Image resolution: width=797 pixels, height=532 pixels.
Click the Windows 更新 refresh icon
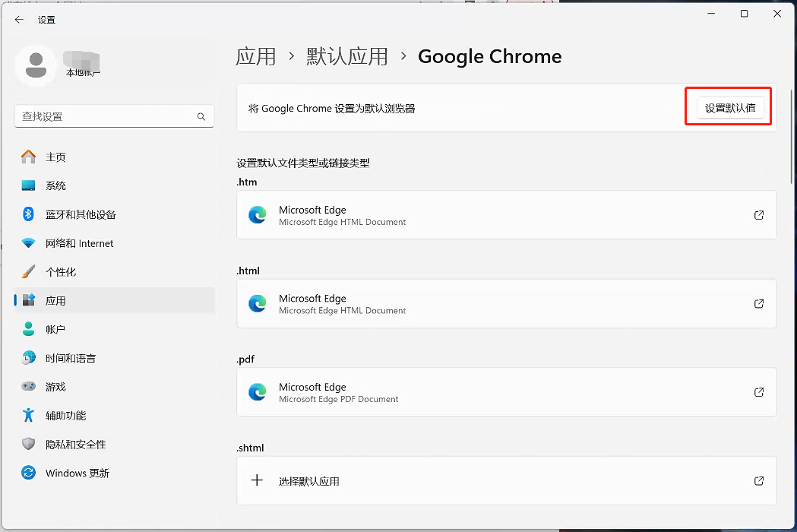(28, 473)
